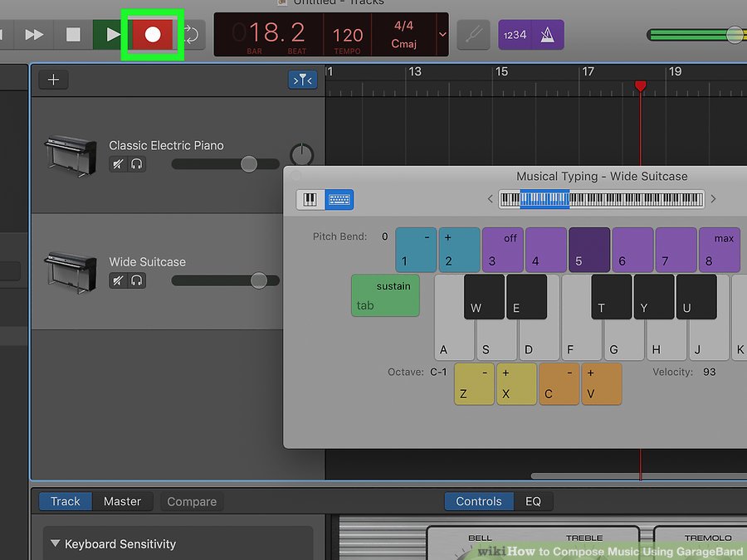Click the Compare button
Viewport: 747px width, 560px height.
(192, 501)
